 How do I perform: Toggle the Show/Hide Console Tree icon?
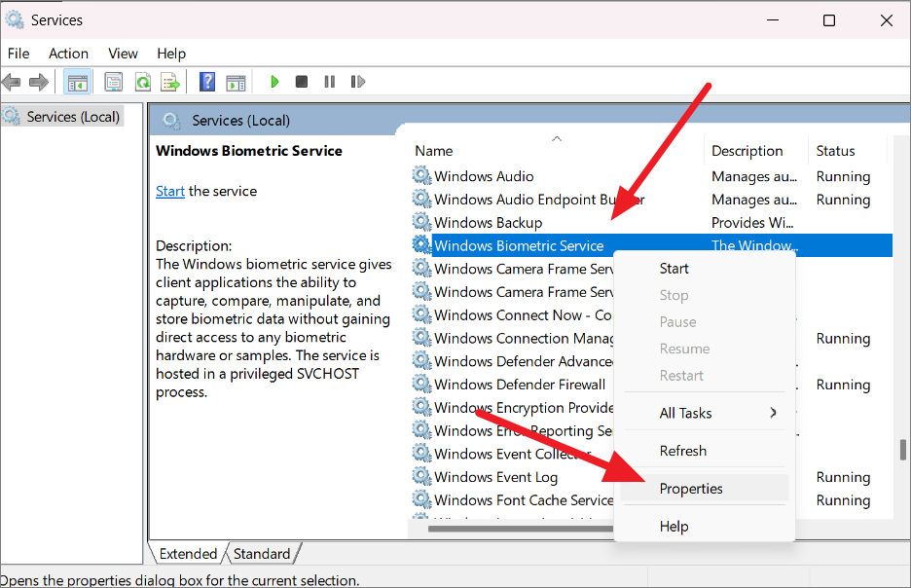pos(77,82)
